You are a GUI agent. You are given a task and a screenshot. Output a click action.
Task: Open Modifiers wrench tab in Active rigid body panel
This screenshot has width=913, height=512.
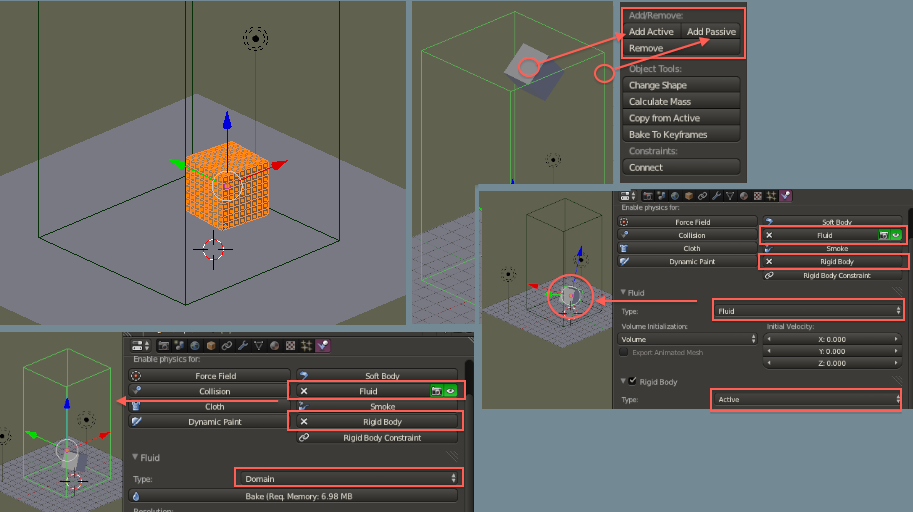tap(716, 196)
